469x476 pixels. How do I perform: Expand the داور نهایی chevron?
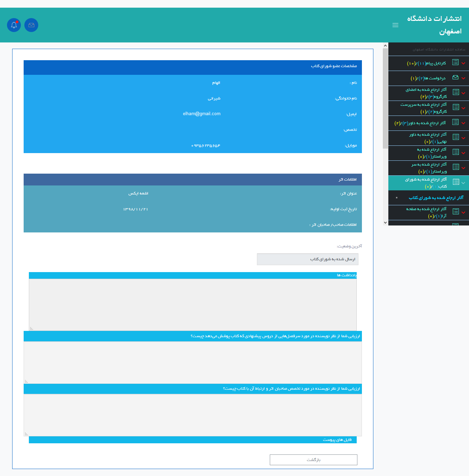point(463,138)
